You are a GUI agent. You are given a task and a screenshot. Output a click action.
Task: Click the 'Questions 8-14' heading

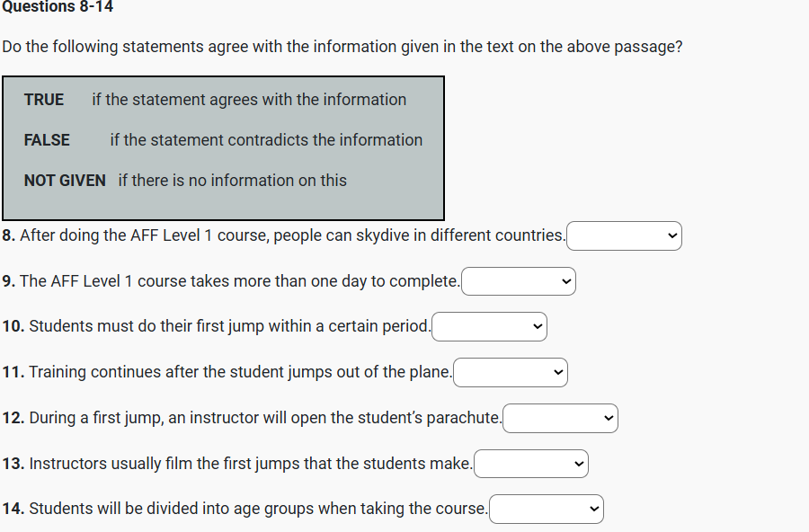[57, 7]
